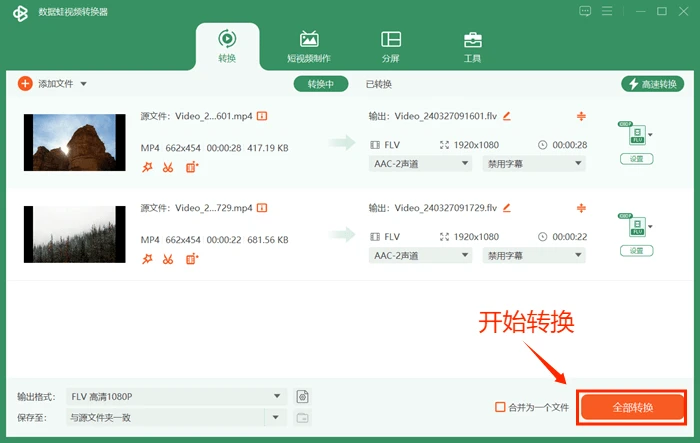This screenshot has height=443, width=700.
Task: Click the watermark edit icon for first video
Action: (x=192, y=167)
